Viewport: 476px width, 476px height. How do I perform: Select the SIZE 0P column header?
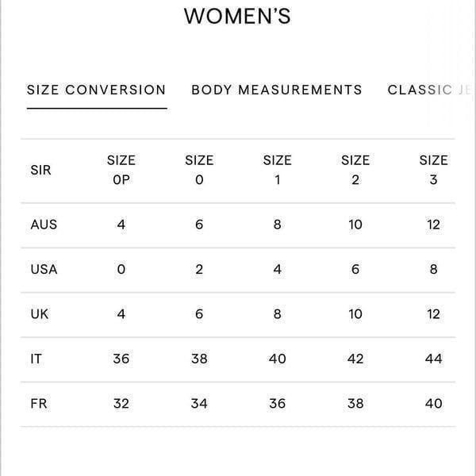(x=121, y=170)
